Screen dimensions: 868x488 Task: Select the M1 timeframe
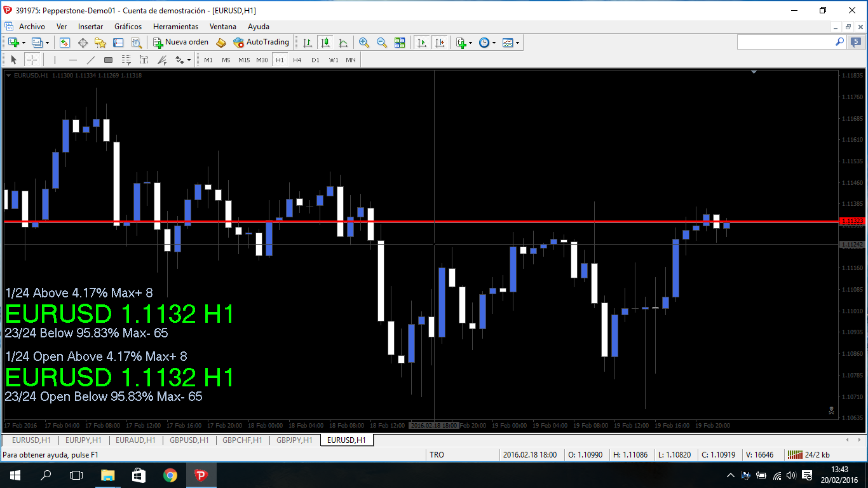pos(208,60)
